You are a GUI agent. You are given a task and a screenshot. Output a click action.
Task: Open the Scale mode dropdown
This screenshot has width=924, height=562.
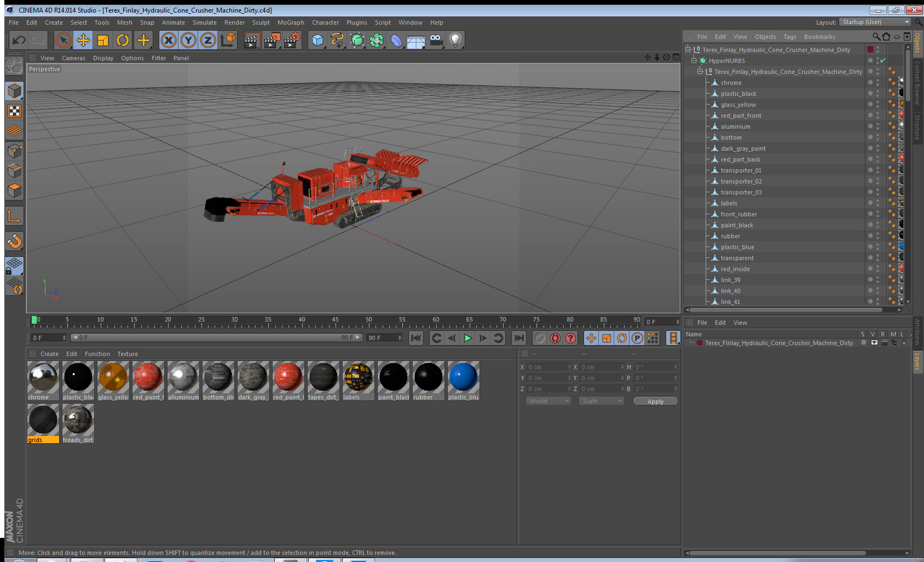pyautogui.click(x=602, y=401)
